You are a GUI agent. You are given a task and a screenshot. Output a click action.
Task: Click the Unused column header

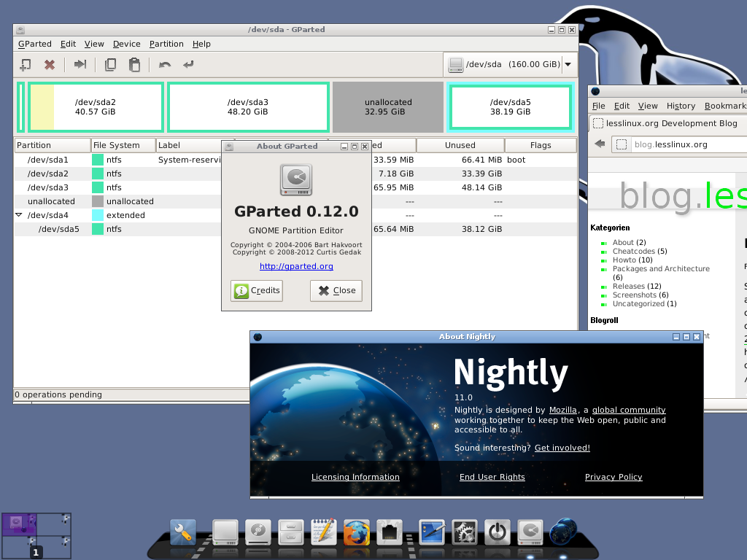(x=460, y=145)
